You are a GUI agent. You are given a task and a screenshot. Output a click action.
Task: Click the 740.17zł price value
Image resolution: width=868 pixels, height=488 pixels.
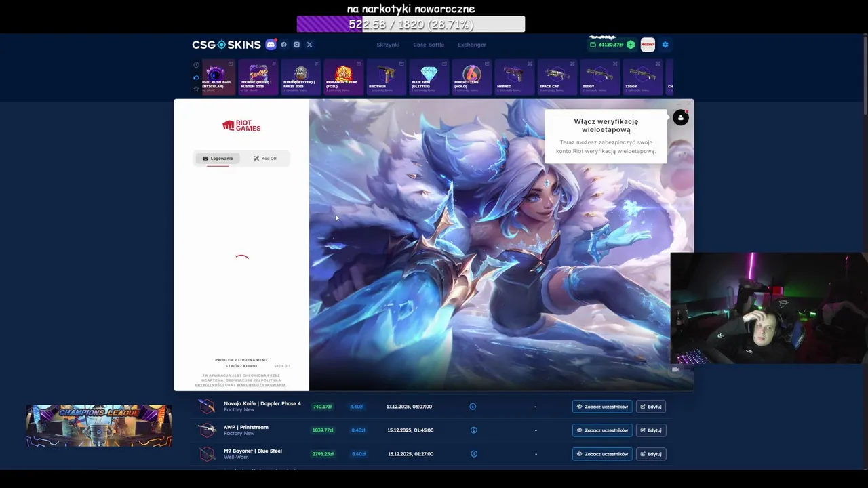tap(322, 407)
